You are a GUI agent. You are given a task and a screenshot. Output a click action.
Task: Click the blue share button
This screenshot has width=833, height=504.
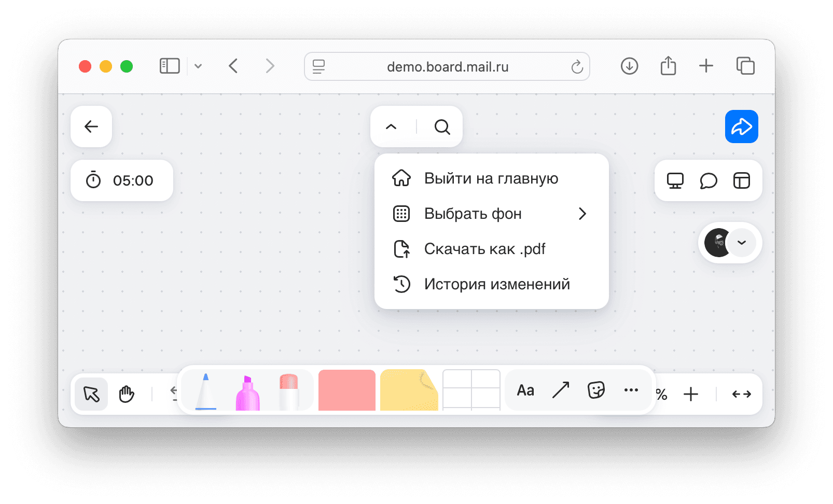pos(741,127)
